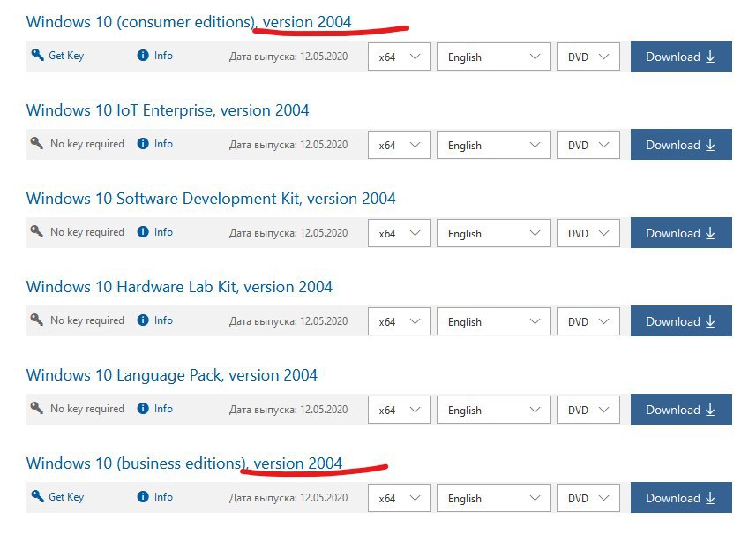Image resolution: width=756 pixels, height=535 pixels.
Task: Click release date text in Software Development Kit row
Action: 288,233
